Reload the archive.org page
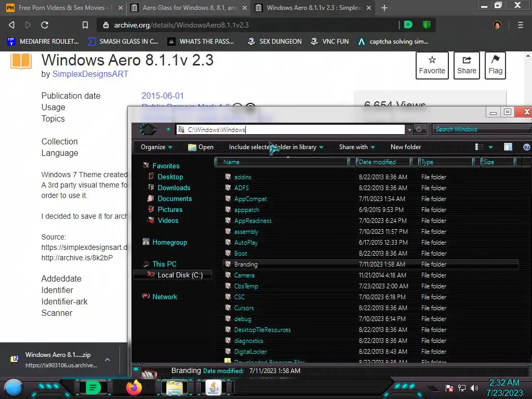This screenshot has width=532, height=399. 45,25
